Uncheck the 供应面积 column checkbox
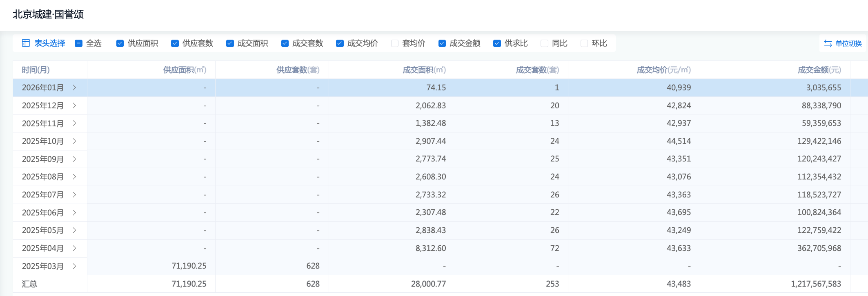Screen dimensions: 868x296 120,43
